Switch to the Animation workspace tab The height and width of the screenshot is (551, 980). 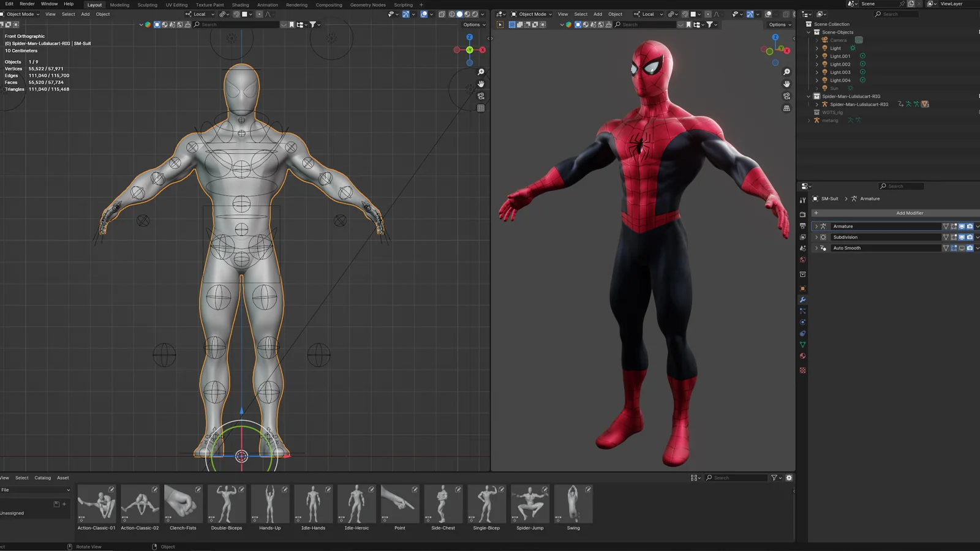(268, 4)
